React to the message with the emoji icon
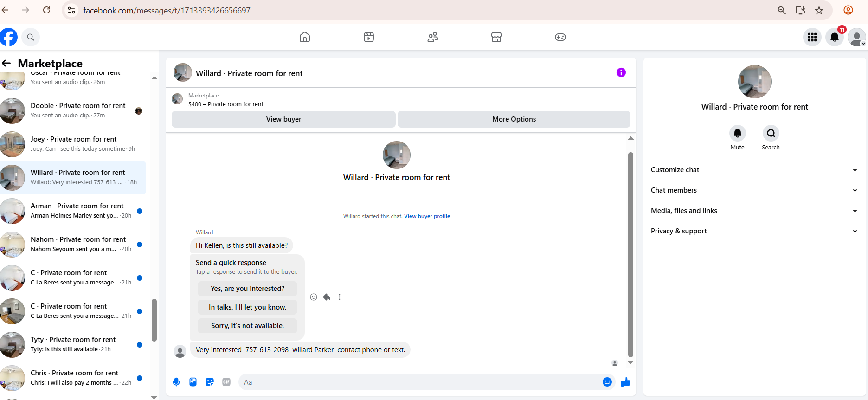 pyautogui.click(x=314, y=297)
